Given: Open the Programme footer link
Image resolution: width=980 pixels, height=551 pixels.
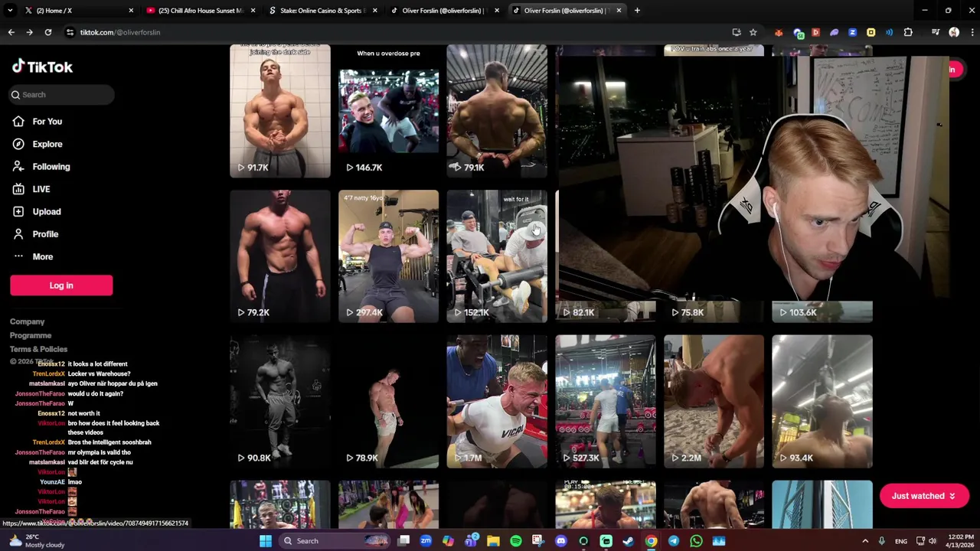Looking at the screenshot, I should (x=31, y=335).
